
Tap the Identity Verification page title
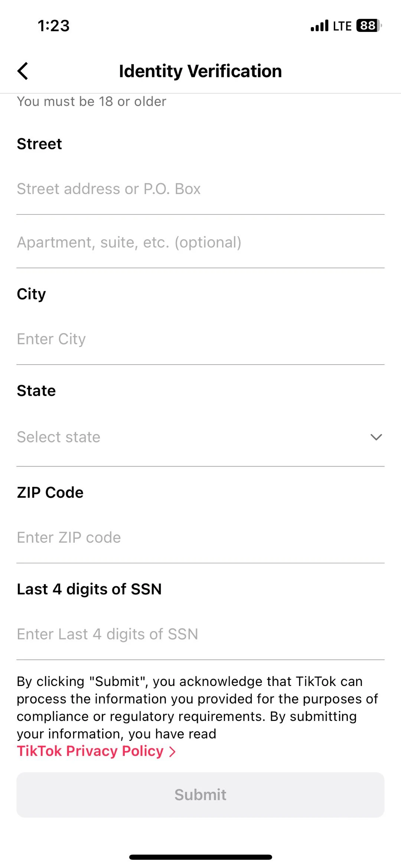(x=200, y=71)
